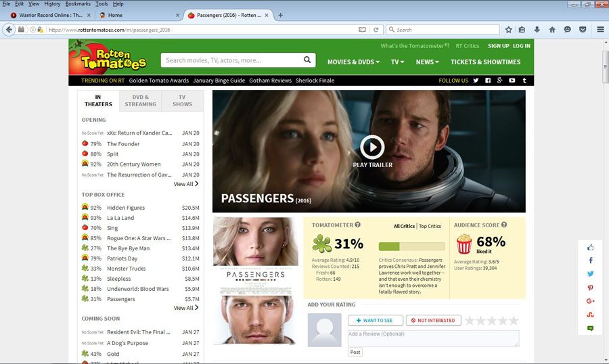Open the History menu

point(52,4)
